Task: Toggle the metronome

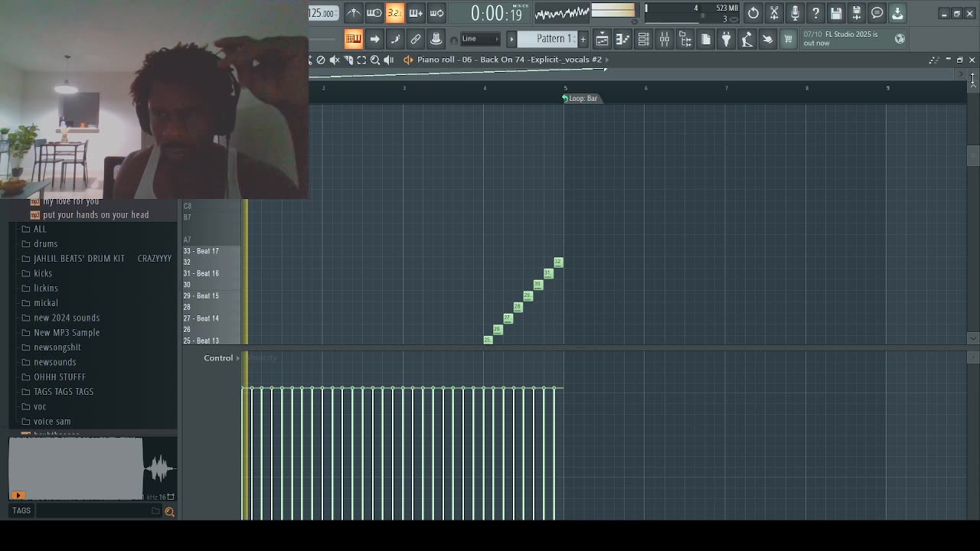Action: pyautogui.click(x=353, y=13)
